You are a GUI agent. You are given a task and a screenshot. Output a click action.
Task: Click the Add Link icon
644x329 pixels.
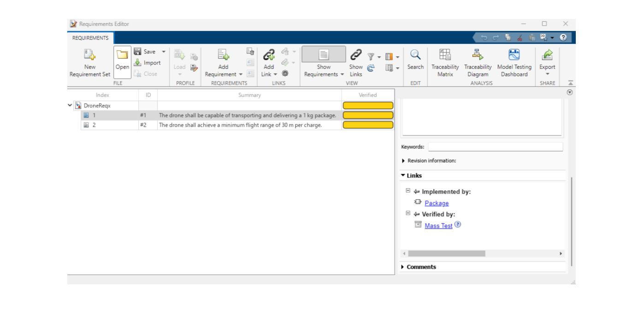tap(269, 56)
